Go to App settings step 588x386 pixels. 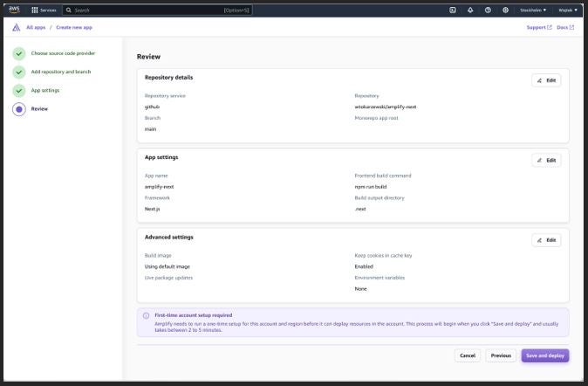click(45, 90)
